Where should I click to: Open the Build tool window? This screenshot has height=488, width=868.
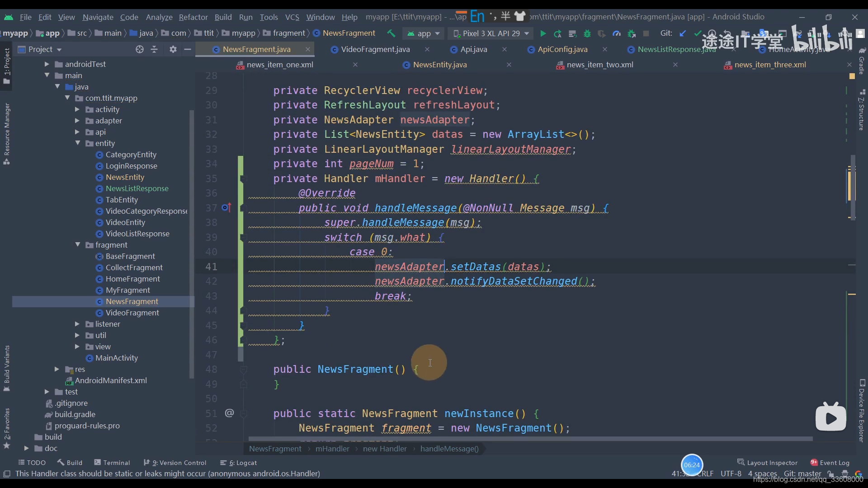pos(70,463)
